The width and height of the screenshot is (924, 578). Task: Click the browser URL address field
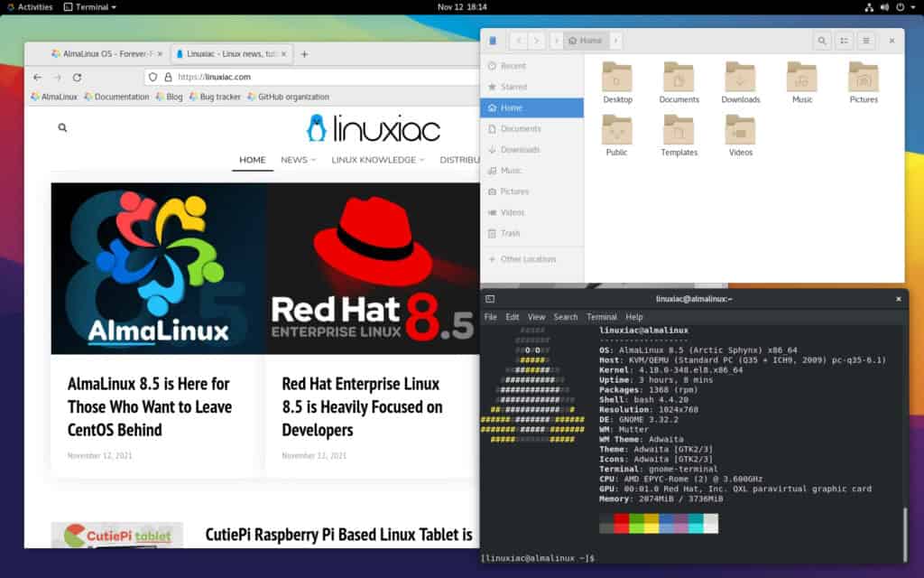tap(311, 78)
